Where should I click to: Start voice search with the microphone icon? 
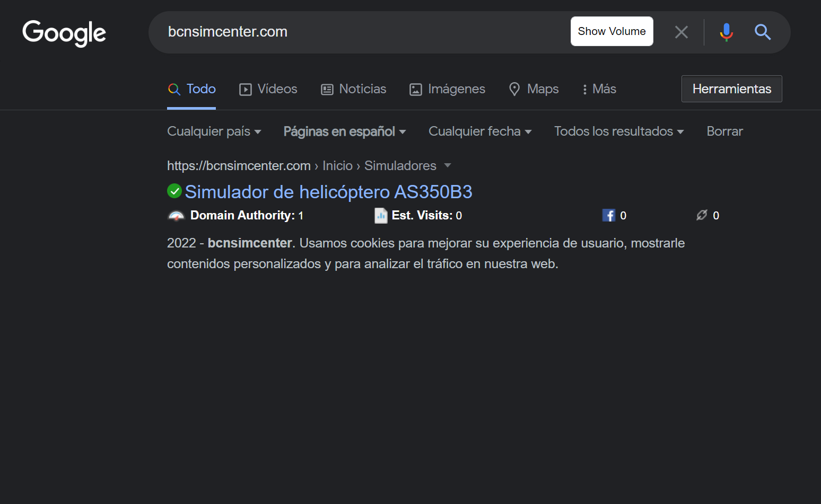(727, 32)
